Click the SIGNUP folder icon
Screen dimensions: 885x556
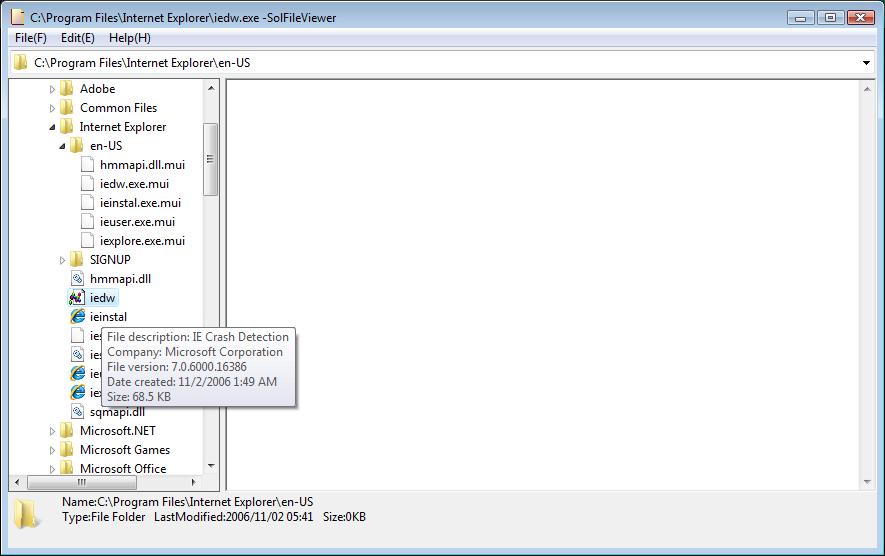pyautogui.click(x=77, y=260)
